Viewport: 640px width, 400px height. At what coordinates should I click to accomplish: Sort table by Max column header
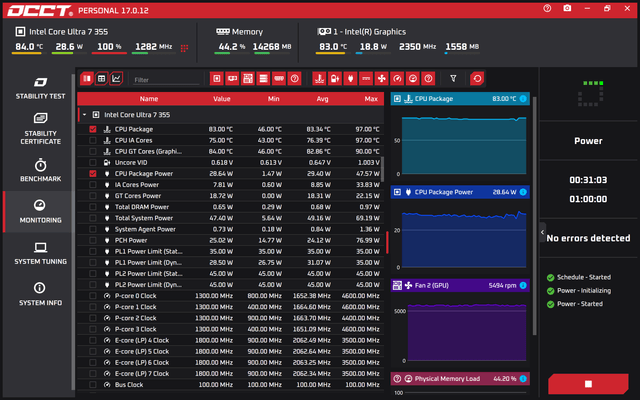click(371, 99)
